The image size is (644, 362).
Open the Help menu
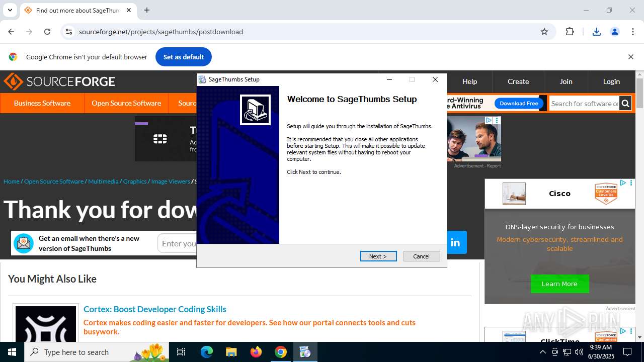point(469,81)
